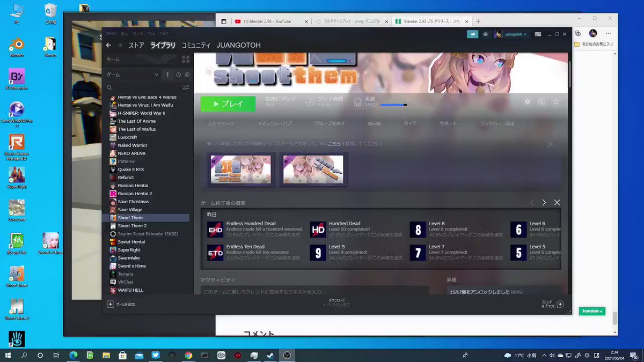Open Level 8 achievement icon

coord(418,230)
